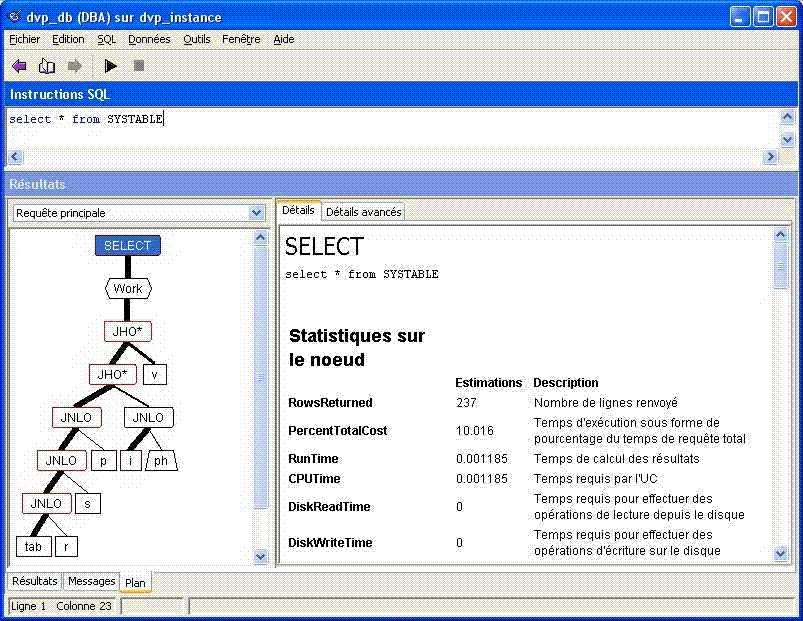Image resolution: width=803 pixels, height=621 pixels.
Task: Switch to the Résultats bottom tab
Action: [35, 581]
